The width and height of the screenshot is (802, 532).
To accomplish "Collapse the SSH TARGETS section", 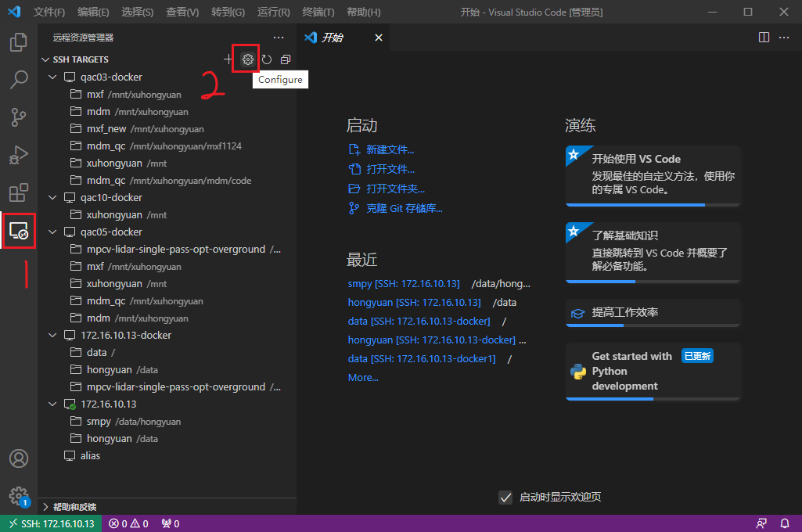I will click(x=45, y=59).
